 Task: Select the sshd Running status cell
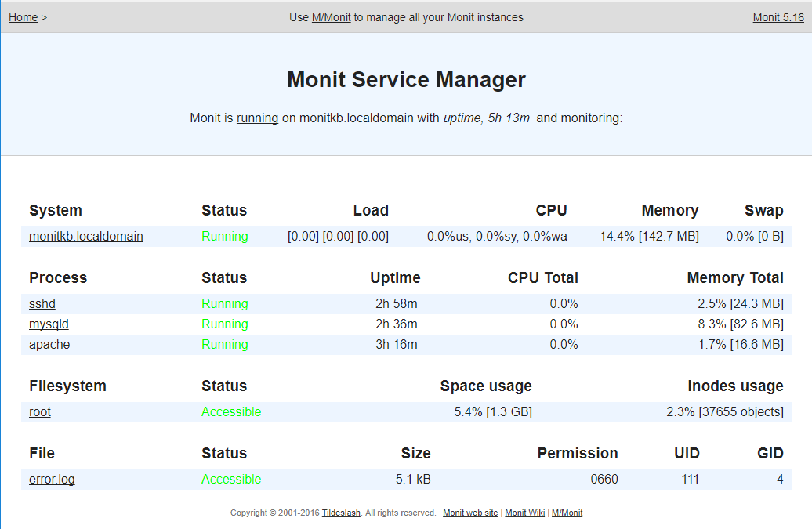225,303
